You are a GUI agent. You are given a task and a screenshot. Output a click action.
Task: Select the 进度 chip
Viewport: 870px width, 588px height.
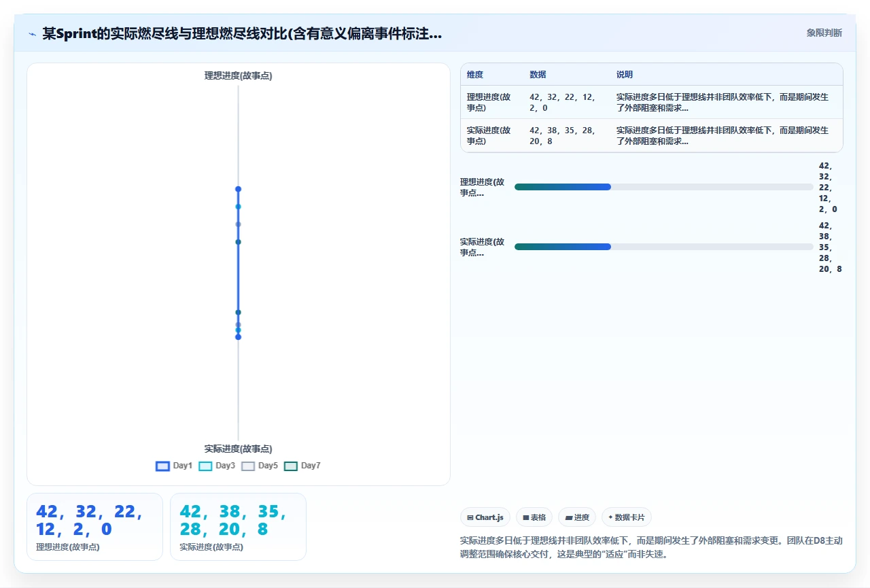577,517
